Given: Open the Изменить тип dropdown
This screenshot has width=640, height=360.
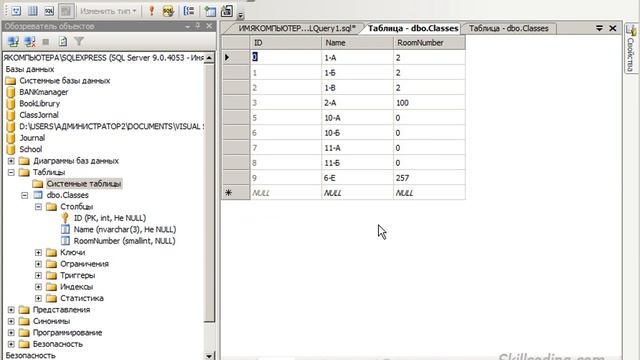Looking at the screenshot, I should click(108, 11).
